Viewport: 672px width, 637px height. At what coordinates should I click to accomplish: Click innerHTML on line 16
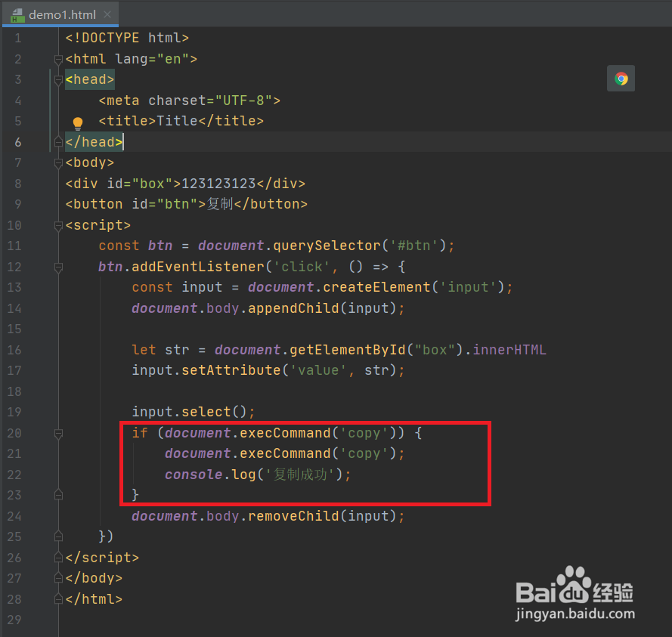click(x=509, y=350)
